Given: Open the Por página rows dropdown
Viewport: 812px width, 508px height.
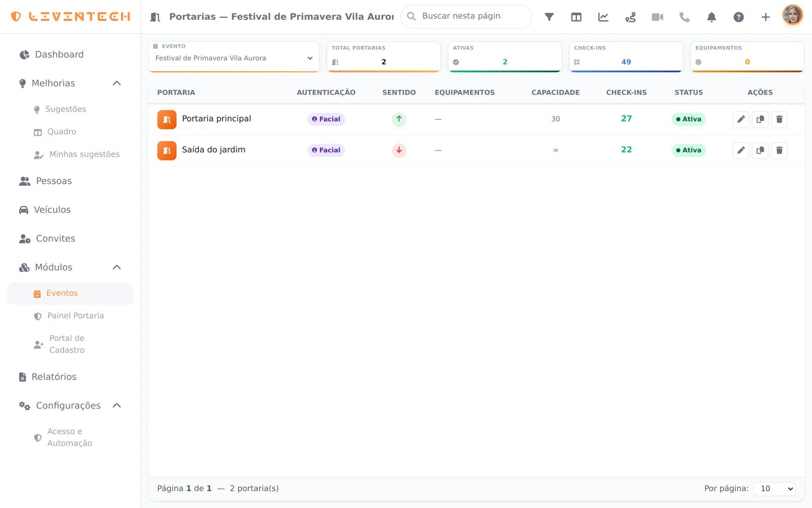Looking at the screenshot, I should click(774, 489).
